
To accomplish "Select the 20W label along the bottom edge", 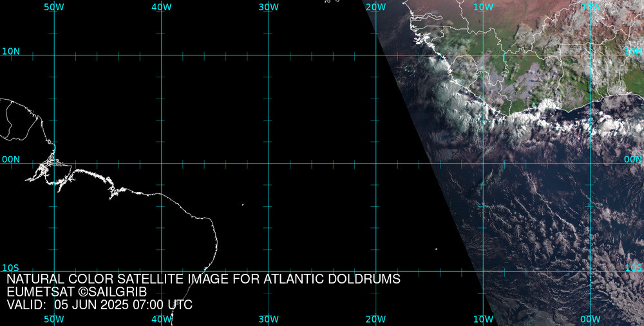I will 376,319.
